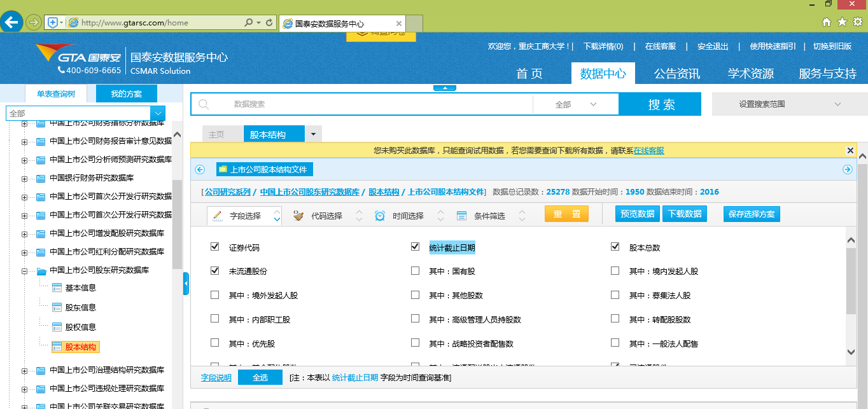This screenshot has height=409, width=868.
Task: Open the 全部 search category dropdown
Action: point(575,104)
